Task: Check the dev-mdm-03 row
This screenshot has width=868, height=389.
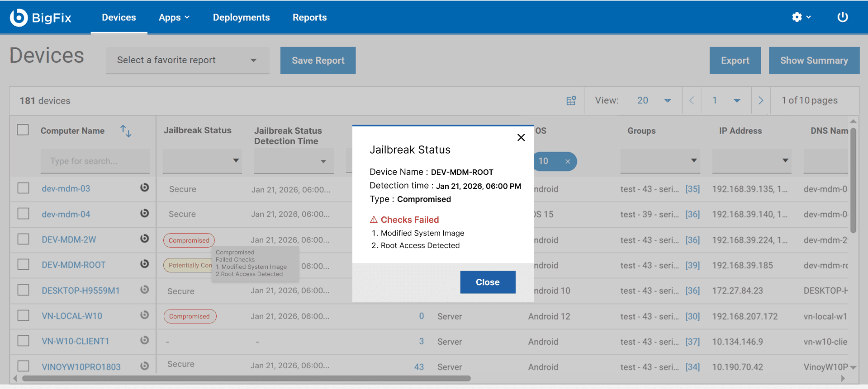Action: 23,188
